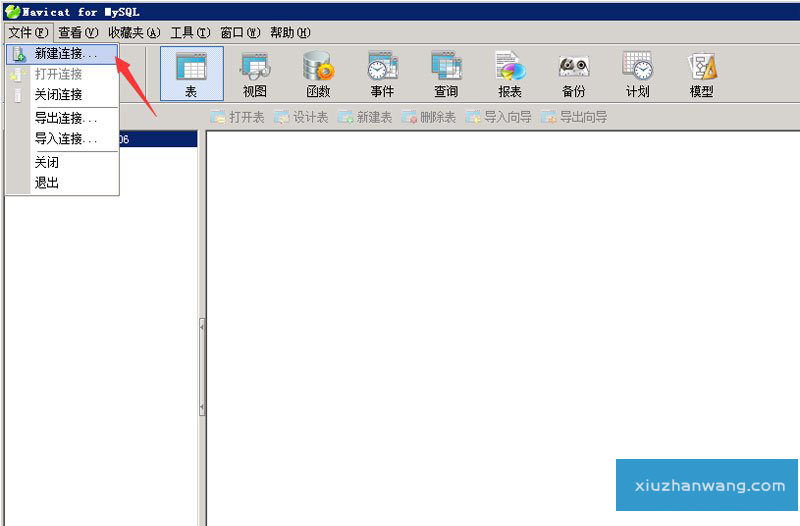
Task: Click the 函数 (Function) toolbar icon
Action: click(x=318, y=73)
